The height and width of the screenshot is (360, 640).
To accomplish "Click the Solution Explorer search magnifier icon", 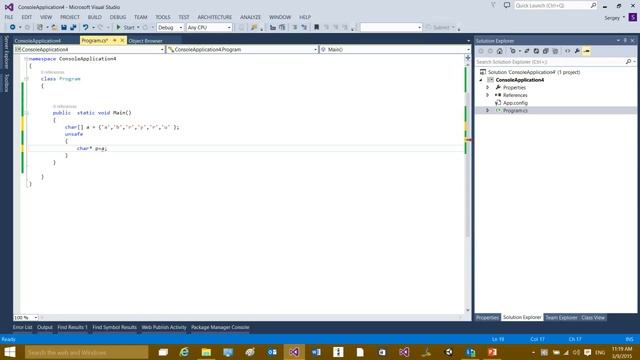I will (x=628, y=62).
